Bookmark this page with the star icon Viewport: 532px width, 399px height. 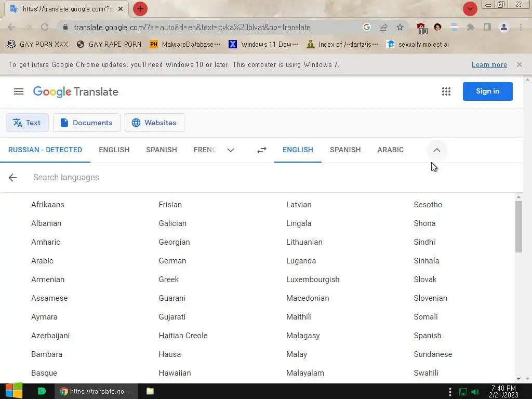coord(400,27)
